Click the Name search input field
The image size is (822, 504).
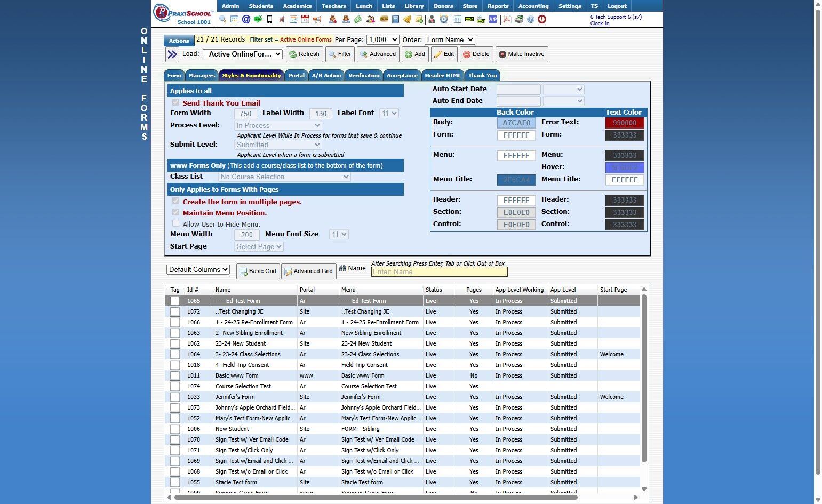click(439, 272)
